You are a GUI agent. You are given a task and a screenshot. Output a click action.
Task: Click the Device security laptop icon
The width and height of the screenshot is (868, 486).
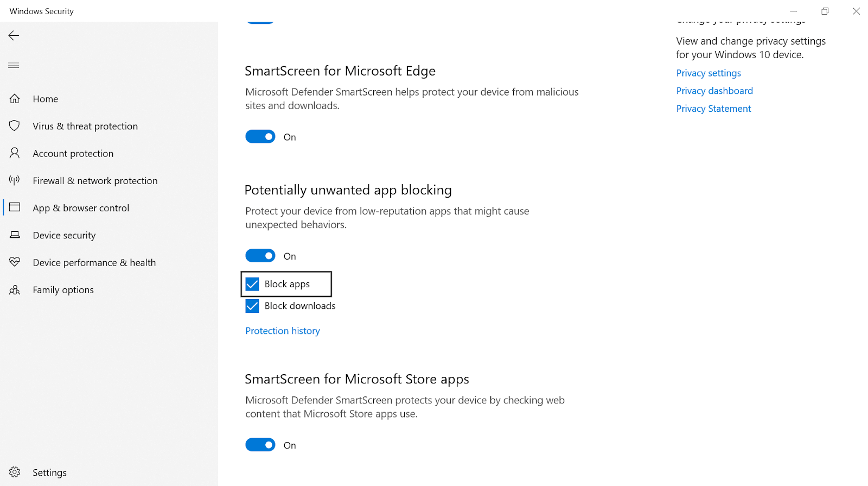pyautogui.click(x=15, y=235)
